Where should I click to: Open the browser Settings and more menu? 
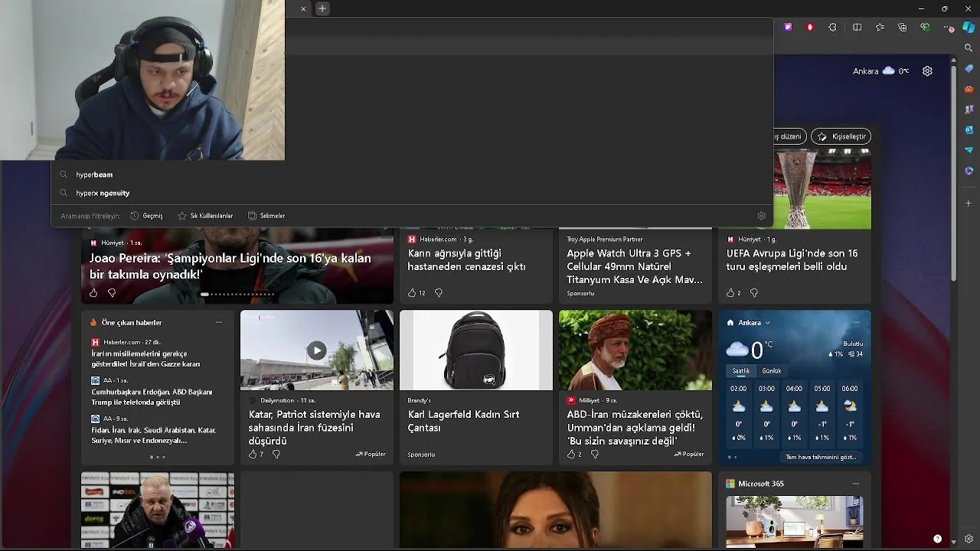tap(948, 28)
